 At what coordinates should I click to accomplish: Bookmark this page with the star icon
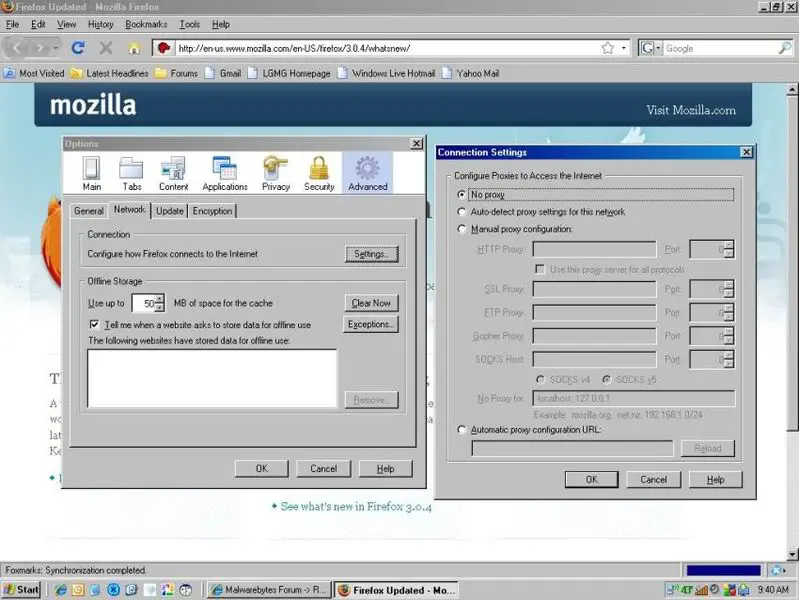coord(607,48)
